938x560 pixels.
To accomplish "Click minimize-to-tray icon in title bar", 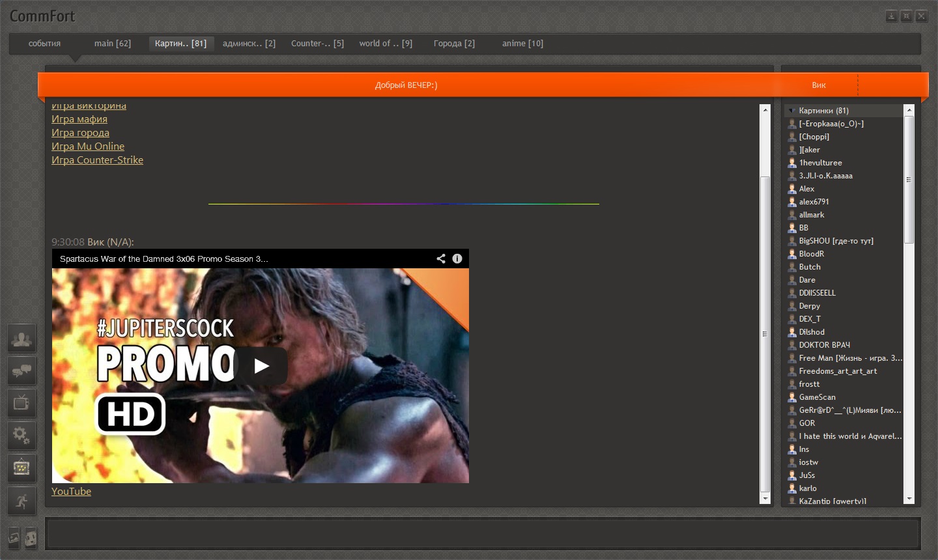I will coord(891,16).
